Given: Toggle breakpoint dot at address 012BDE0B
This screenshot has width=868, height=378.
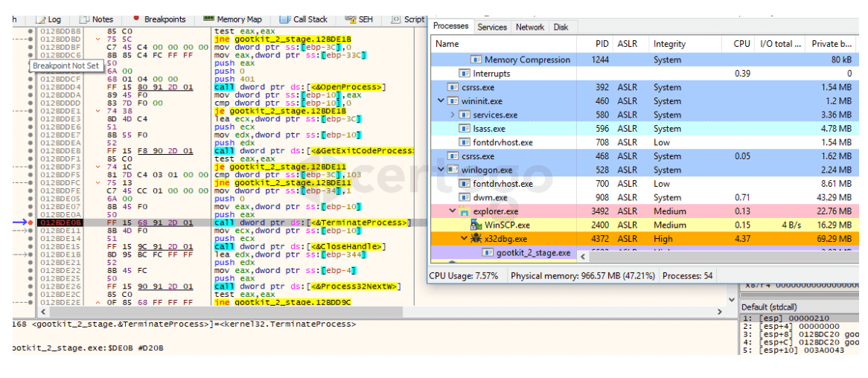Looking at the screenshot, I should [x=31, y=222].
